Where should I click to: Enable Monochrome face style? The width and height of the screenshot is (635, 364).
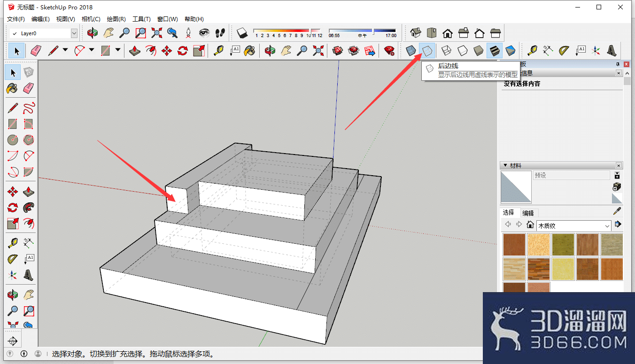pos(511,50)
